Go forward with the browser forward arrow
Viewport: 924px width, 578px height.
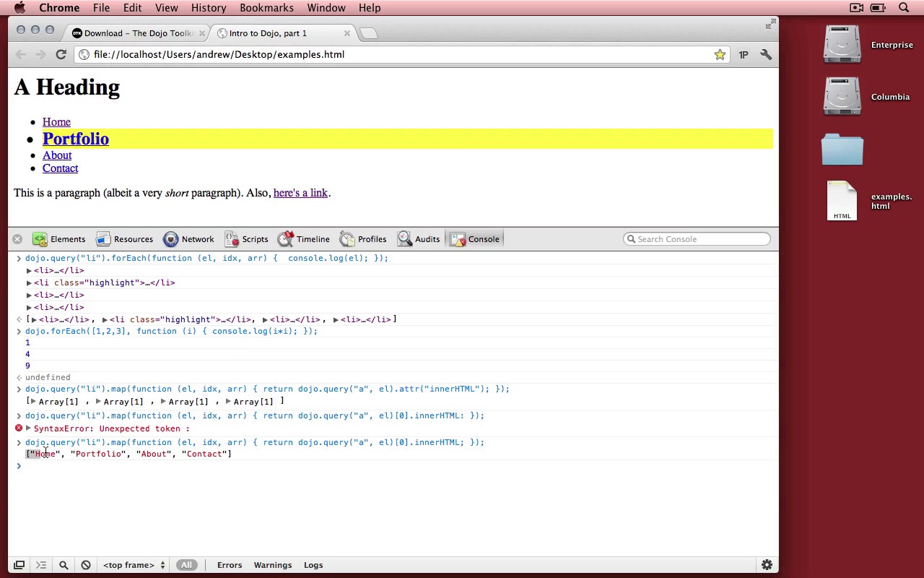[40, 54]
